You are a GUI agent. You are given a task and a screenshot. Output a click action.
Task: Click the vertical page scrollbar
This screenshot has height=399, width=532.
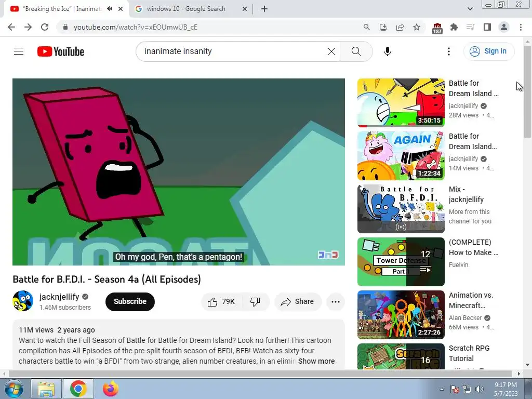[x=527, y=91]
